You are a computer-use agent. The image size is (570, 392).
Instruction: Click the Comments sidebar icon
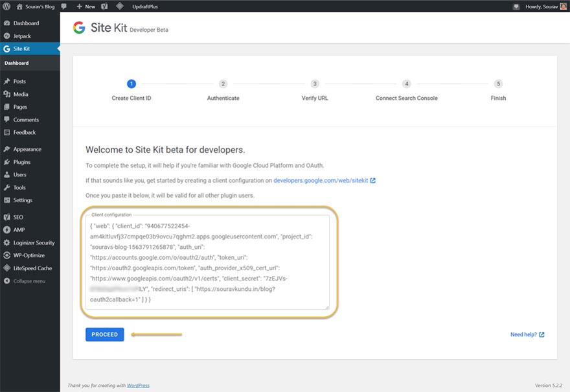tap(6, 120)
